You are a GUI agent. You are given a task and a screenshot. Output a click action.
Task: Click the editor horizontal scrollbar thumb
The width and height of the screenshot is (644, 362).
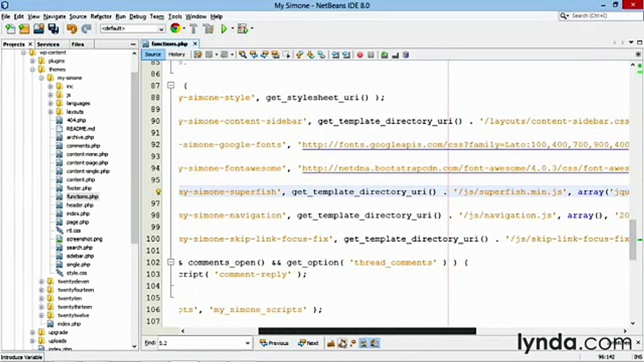pos(367,331)
